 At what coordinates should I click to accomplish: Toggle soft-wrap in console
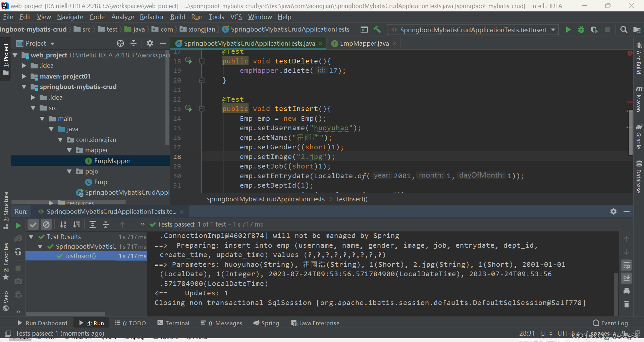coord(626,265)
